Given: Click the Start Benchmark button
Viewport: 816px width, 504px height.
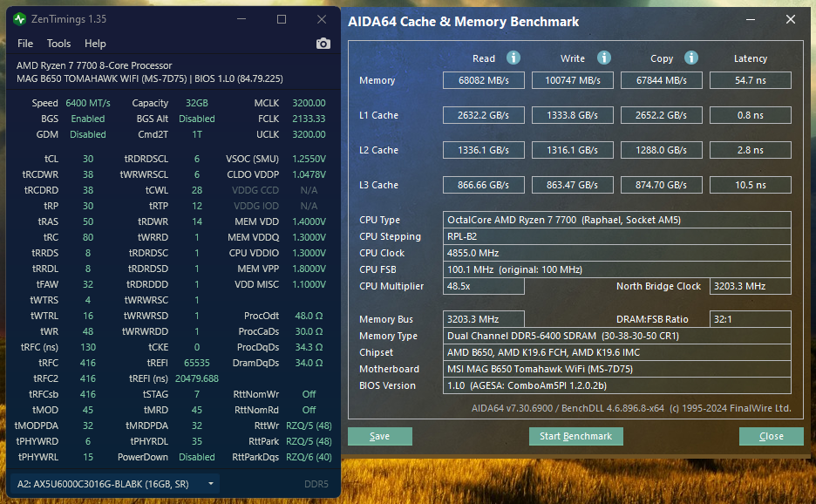Looking at the screenshot, I should (576, 436).
